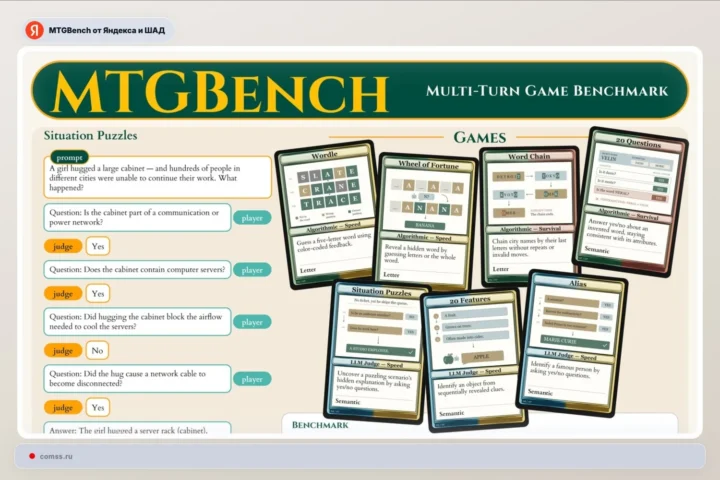Click 'Guess a five-letter word' description on Wordle card
This screenshot has height=480, width=720.
[x=334, y=243]
